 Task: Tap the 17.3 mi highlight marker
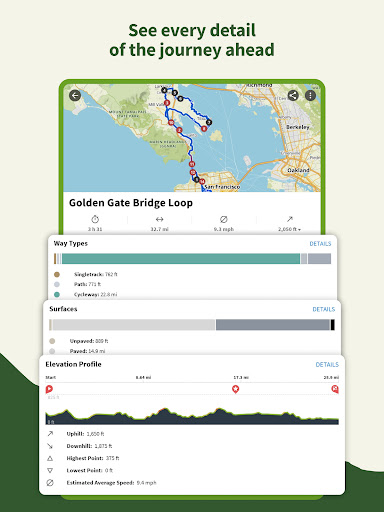click(236, 389)
